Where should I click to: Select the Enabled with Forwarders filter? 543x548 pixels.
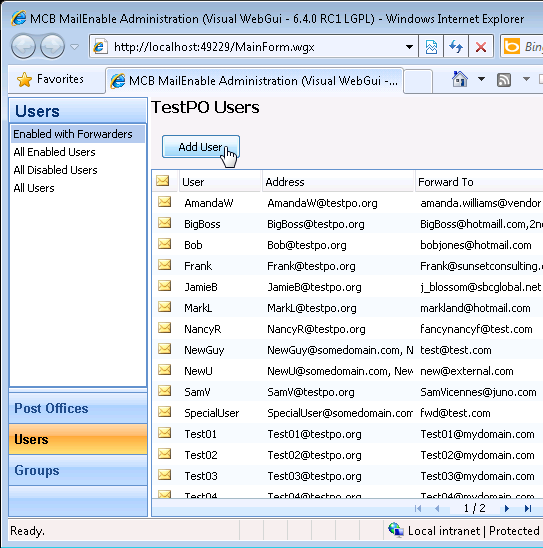pyautogui.click(x=78, y=134)
